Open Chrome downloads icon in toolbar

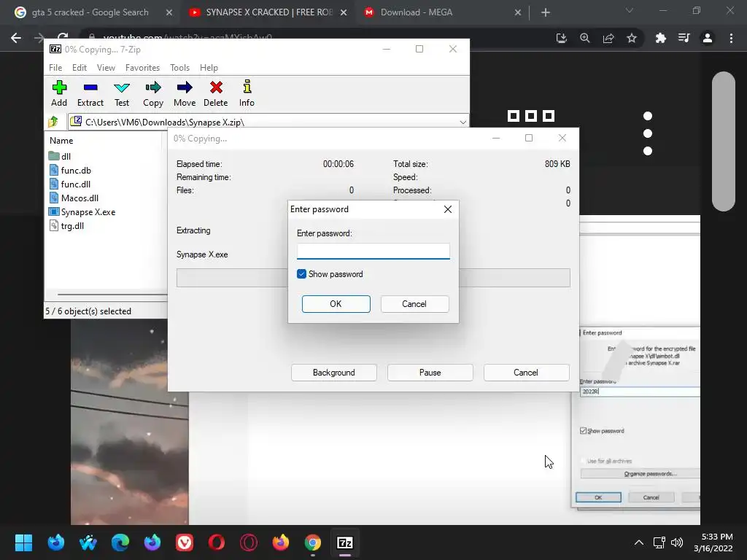[x=562, y=38]
